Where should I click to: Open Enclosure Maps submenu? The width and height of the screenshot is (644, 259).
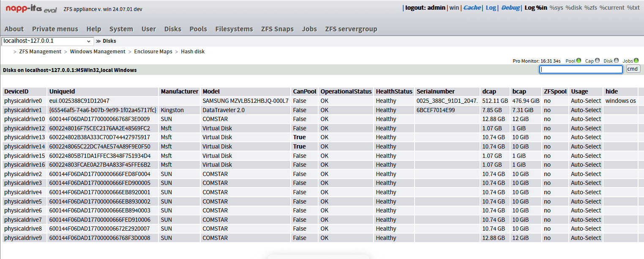coord(153,52)
